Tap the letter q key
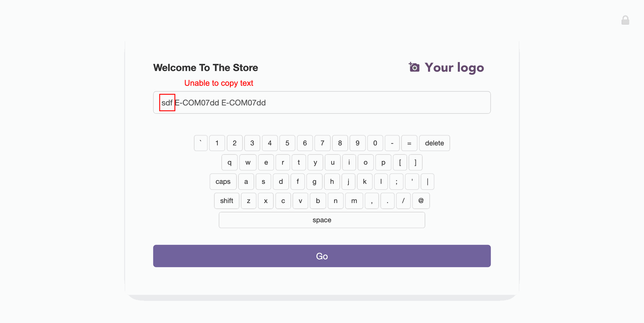Image resolution: width=644 pixels, height=323 pixels. click(x=229, y=163)
